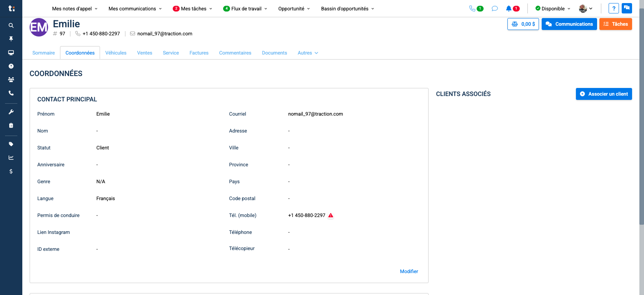Image resolution: width=644 pixels, height=295 pixels.
Task: Open the Mes notes d'appel menu
Action: (75, 8)
